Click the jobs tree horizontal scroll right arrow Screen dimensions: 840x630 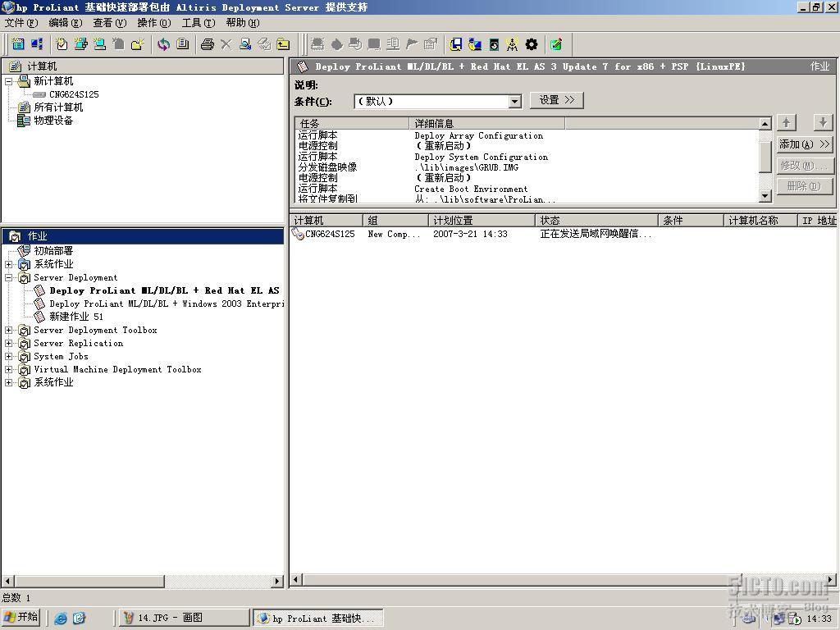click(x=277, y=582)
